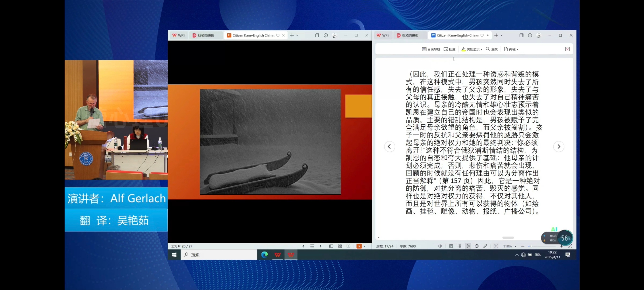Switch the 简体 input method indicator
The height and width of the screenshot is (290, 644).
coord(538,255)
